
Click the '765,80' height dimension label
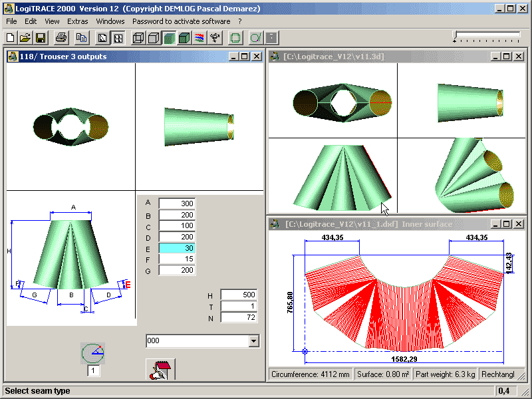click(x=290, y=303)
